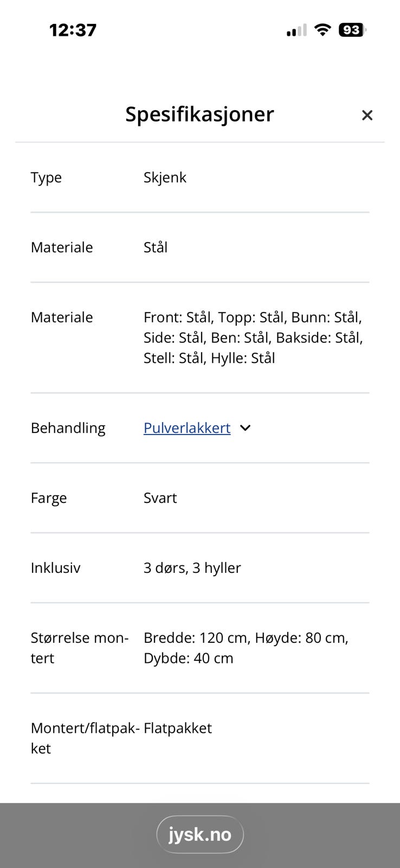
Task: Click the assembled size dimensions text
Action: [246, 648]
